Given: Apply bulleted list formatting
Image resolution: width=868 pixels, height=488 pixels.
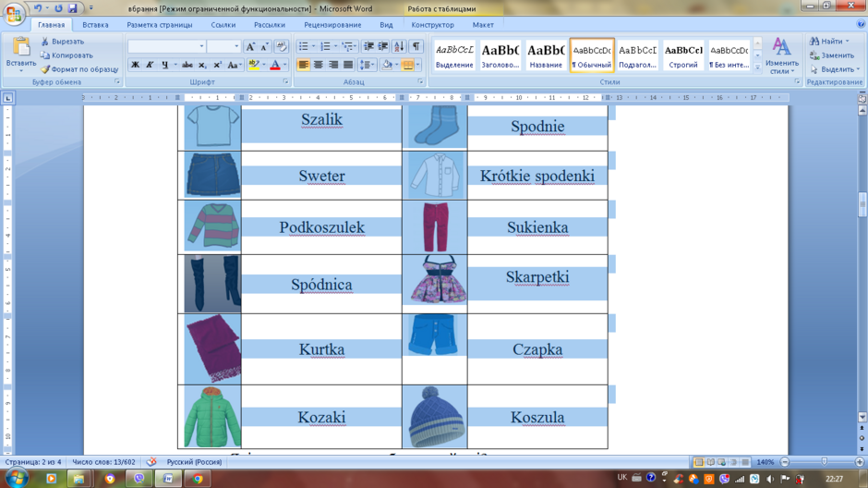Looking at the screenshot, I should point(304,46).
